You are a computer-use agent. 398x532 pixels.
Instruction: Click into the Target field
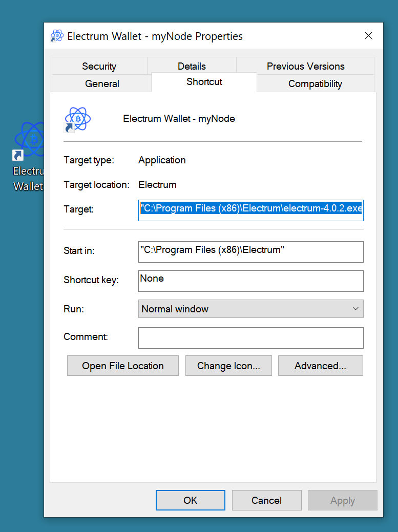(251, 210)
